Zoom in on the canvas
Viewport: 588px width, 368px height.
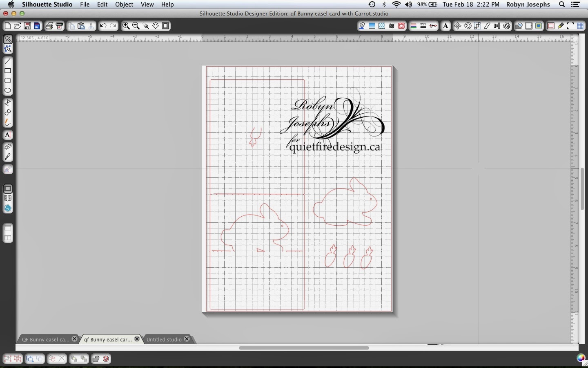[x=126, y=26]
